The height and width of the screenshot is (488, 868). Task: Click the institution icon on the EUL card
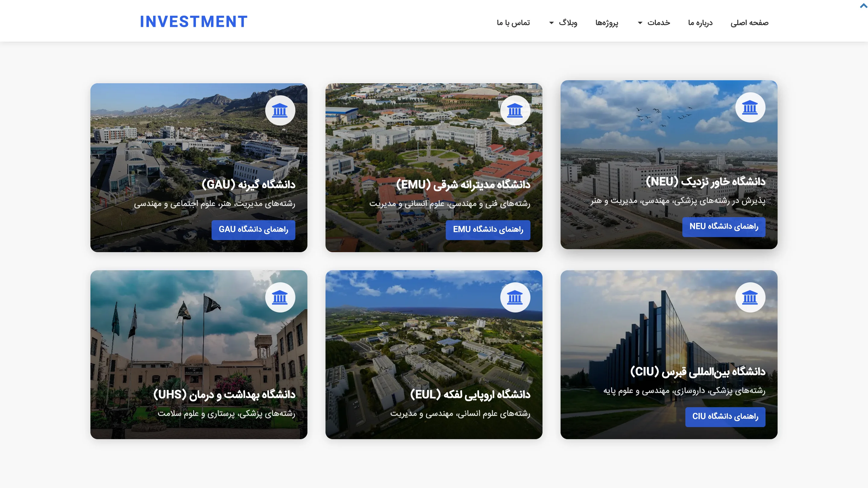[x=515, y=297]
